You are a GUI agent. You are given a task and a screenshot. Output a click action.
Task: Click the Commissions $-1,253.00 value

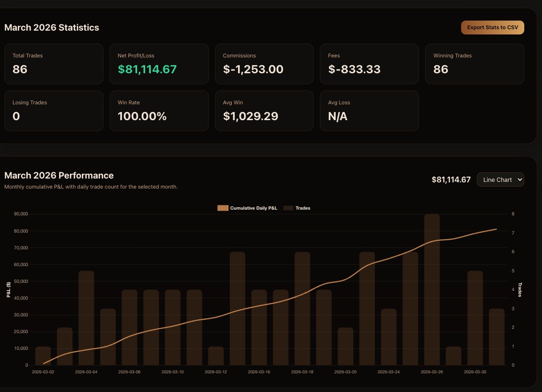tap(253, 69)
